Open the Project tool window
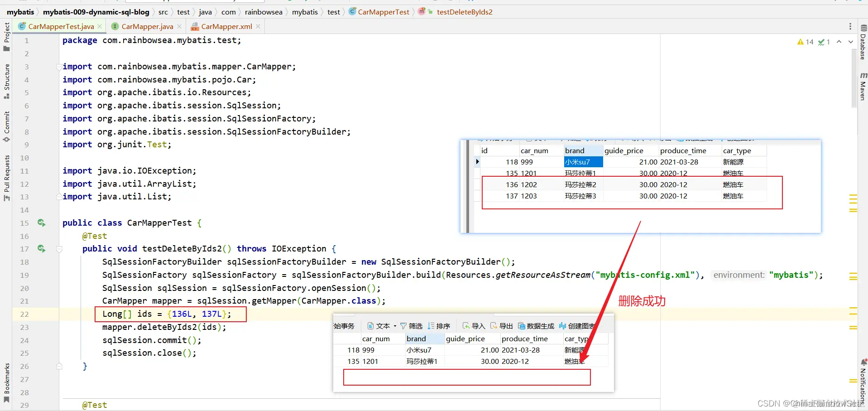The height and width of the screenshot is (411, 868). [x=7, y=37]
